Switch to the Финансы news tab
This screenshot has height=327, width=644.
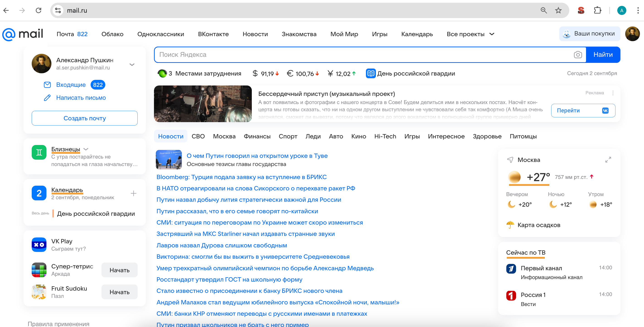coord(257,136)
